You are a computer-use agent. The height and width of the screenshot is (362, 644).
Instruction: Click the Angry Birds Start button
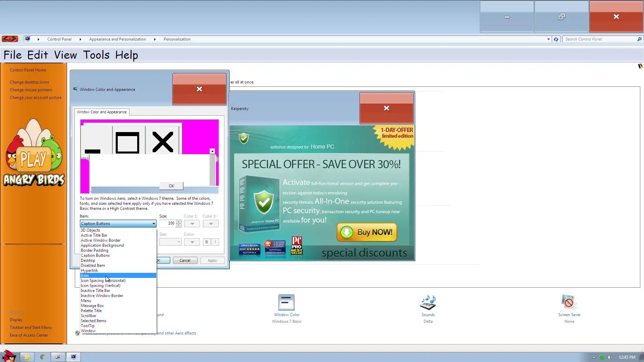pos(9,356)
